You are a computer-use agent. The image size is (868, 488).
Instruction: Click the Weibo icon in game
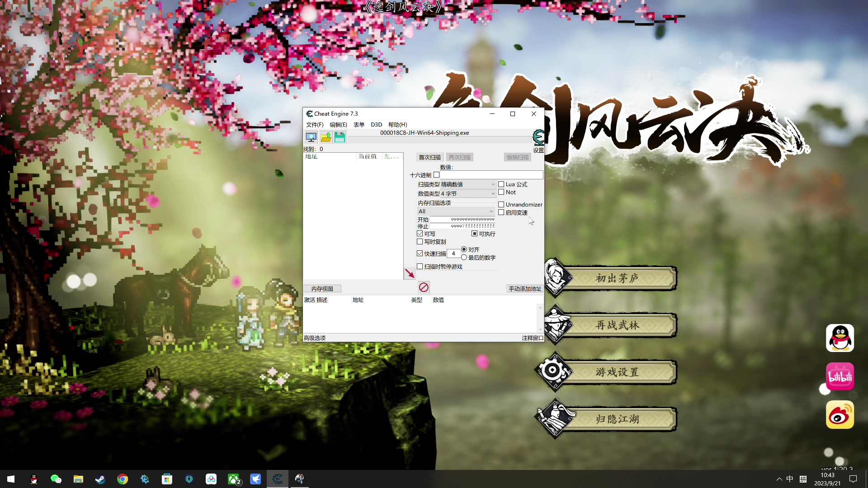point(840,415)
